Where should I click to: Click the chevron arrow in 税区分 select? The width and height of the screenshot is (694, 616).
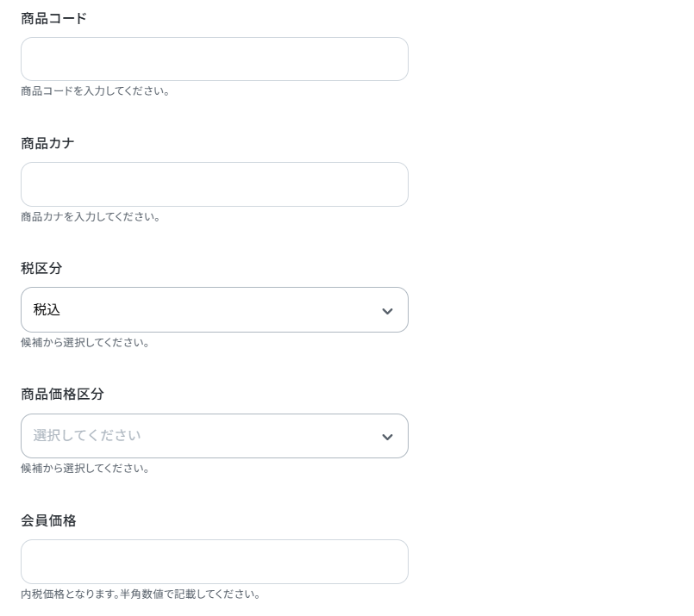(x=387, y=311)
